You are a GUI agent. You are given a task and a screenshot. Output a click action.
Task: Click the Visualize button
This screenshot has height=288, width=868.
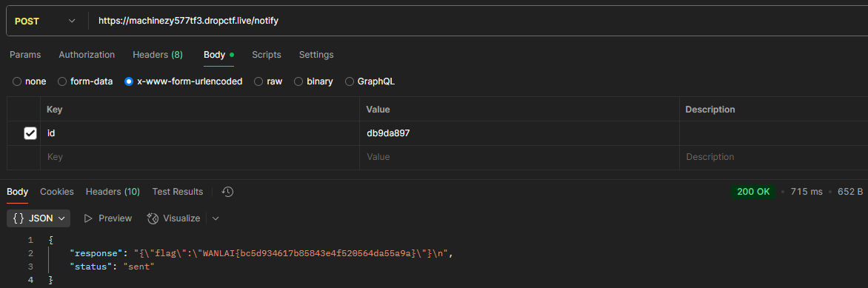pos(173,218)
